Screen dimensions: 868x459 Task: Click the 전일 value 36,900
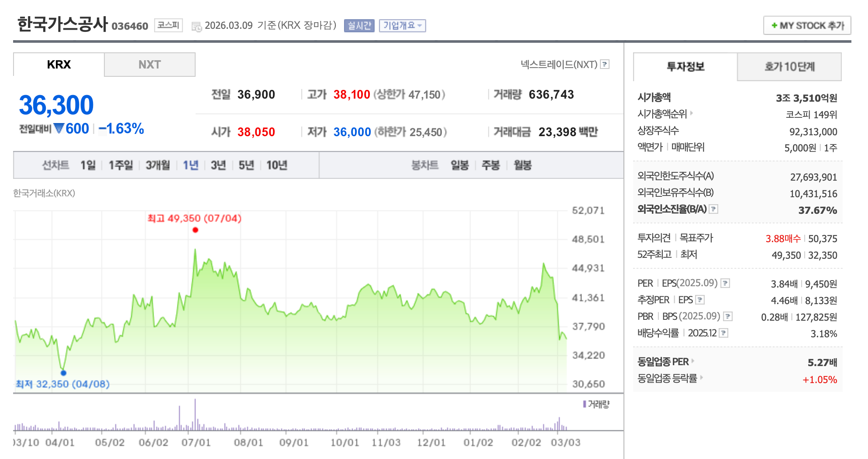tap(256, 94)
